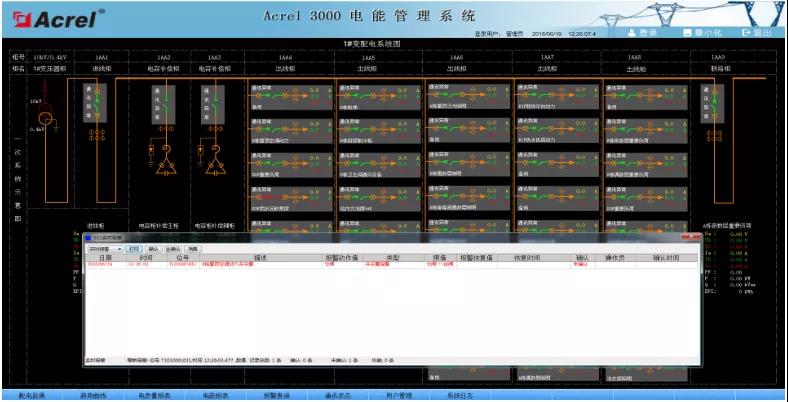Click the third feeder circuit in 1AA7
This screenshot has height=402, width=788.
pyautogui.click(x=558, y=166)
